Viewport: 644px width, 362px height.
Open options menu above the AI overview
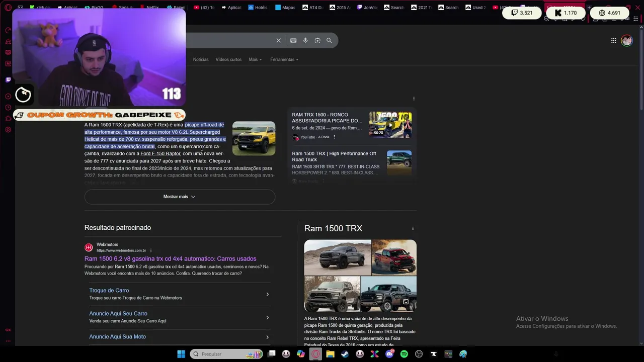click(x=414, y=99)
